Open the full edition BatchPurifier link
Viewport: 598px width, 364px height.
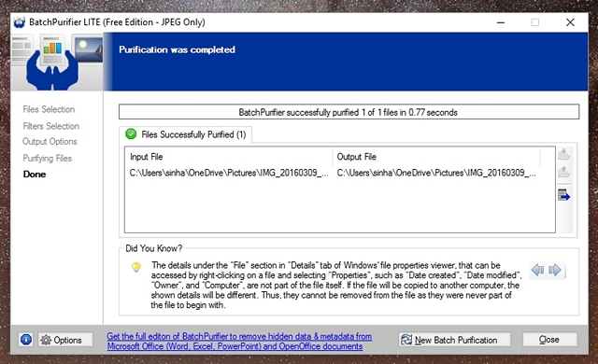point(239,342)
